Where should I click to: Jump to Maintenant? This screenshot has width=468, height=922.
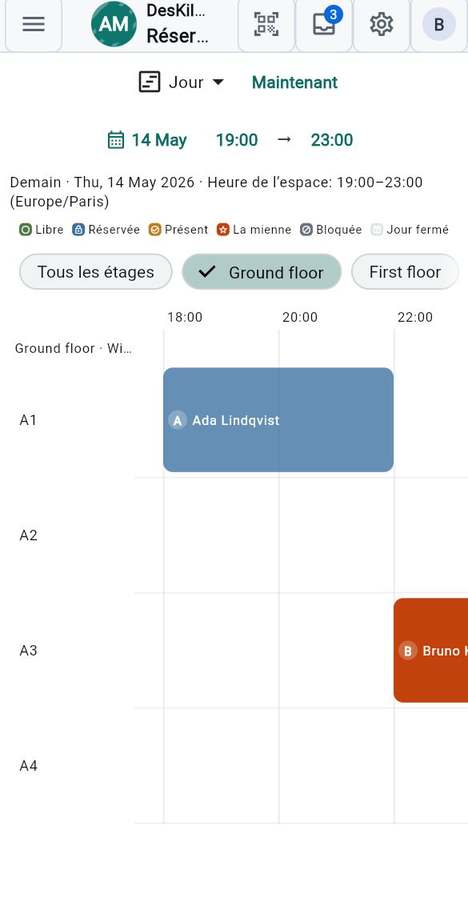point(295,82)
